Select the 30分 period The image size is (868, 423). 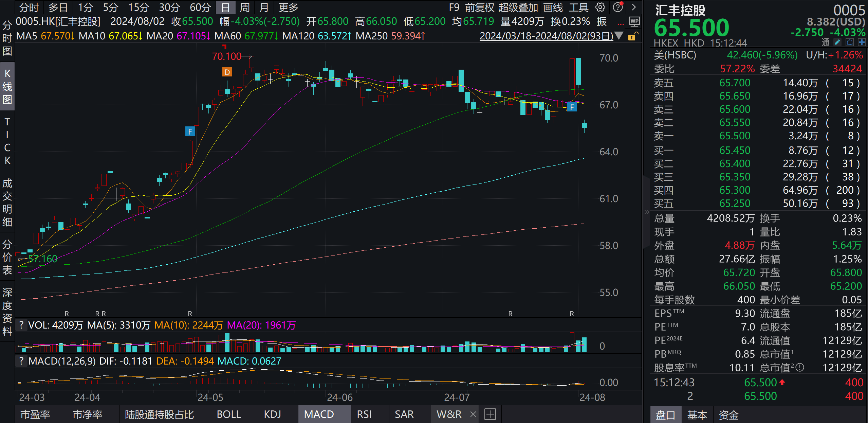[x=169, y=7]
